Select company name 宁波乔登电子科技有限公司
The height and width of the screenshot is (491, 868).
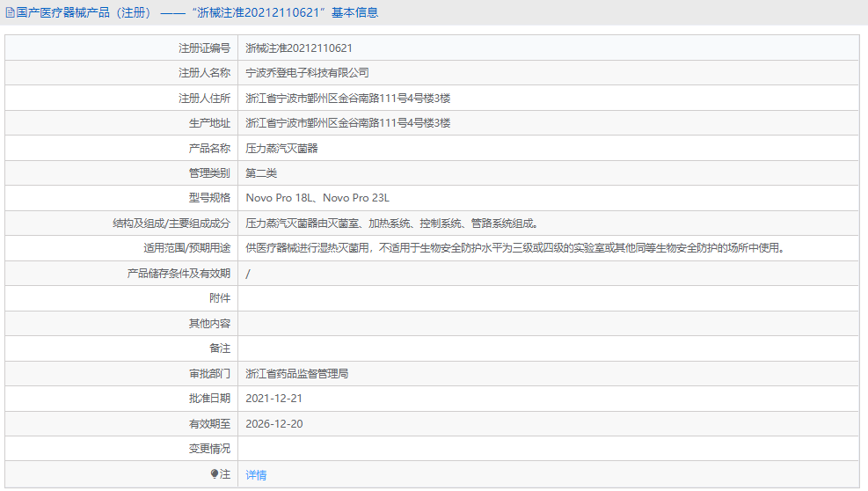pos(307,73)
